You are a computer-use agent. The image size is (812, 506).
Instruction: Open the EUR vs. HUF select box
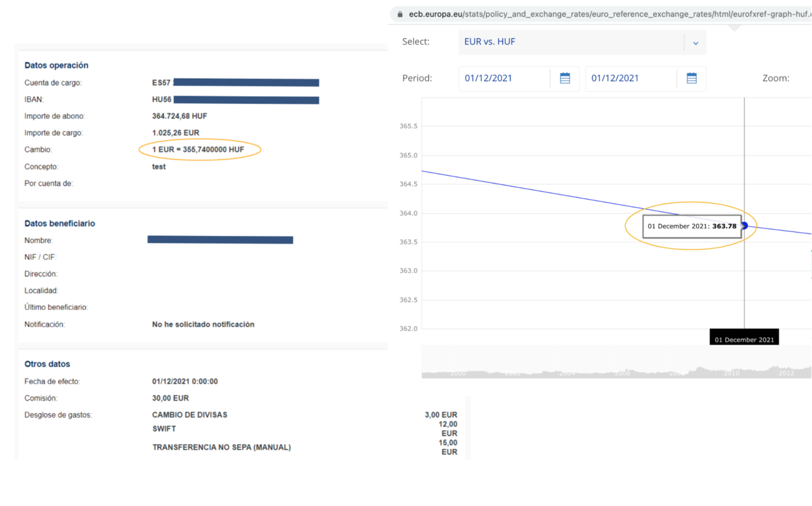pyautogui.click(x=572, y=42)
